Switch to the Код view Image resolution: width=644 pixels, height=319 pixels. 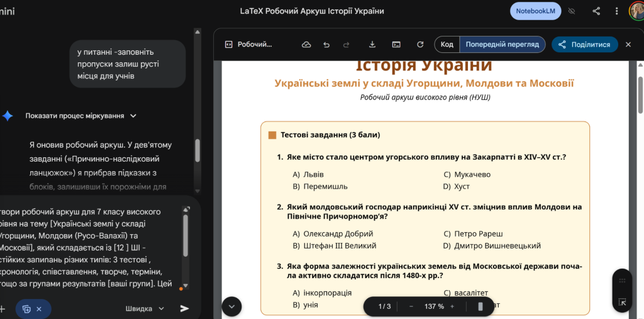click(447, 45)
